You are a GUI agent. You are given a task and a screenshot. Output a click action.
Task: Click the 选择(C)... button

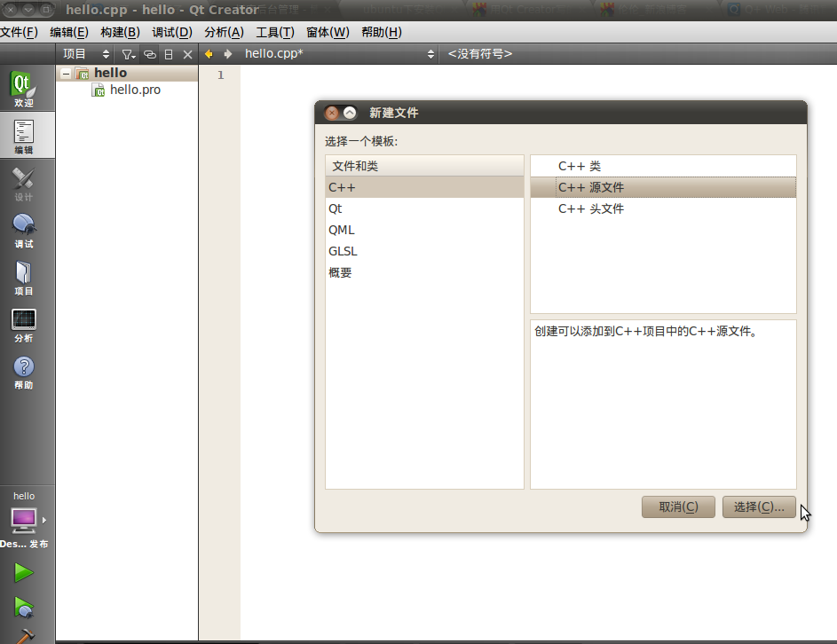coord(759,507)
